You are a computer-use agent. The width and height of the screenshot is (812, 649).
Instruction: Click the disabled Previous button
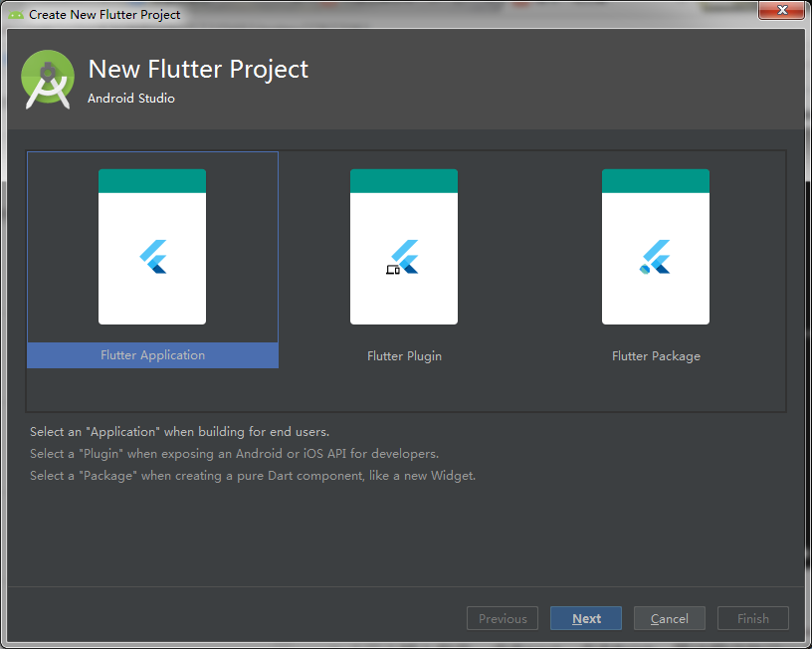(x=503, y=618)
